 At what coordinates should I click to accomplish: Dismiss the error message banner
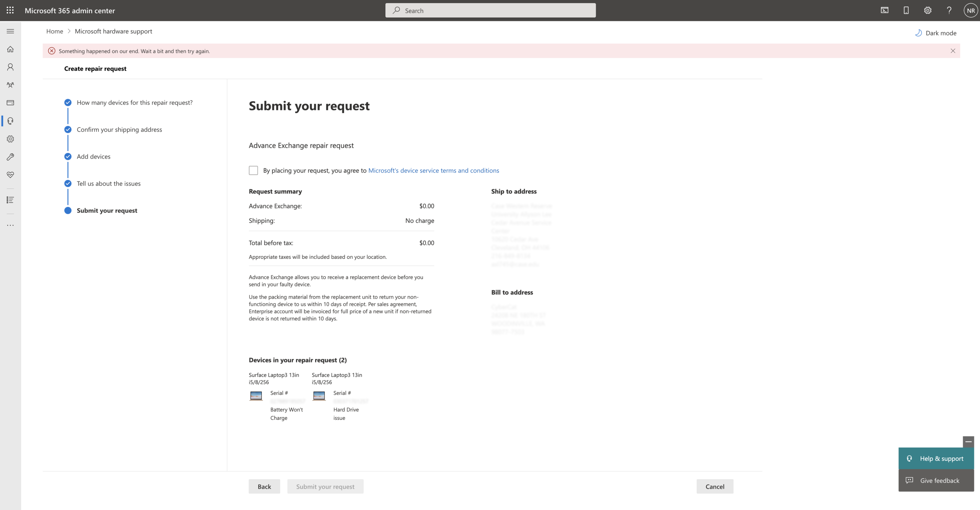(x=953, y=51)
